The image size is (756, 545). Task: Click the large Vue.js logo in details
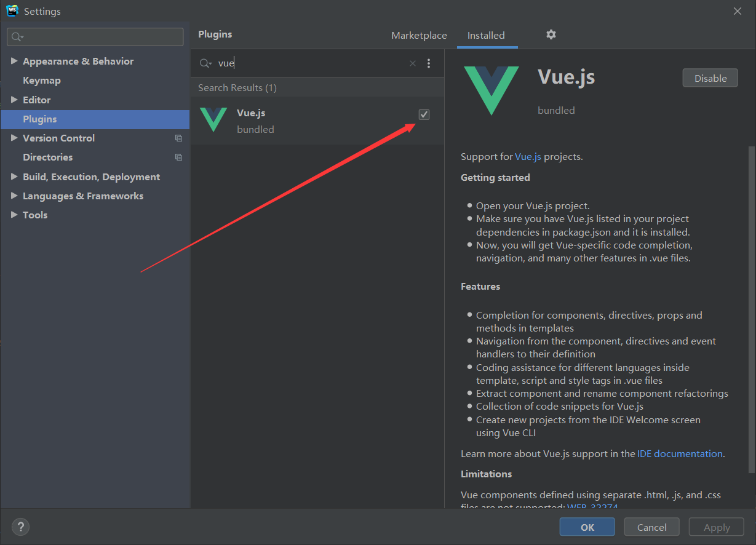[491, 90]
